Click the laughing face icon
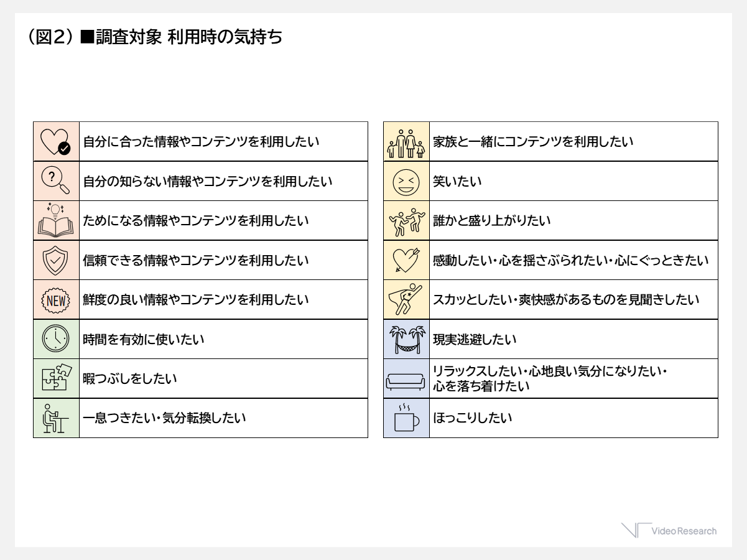 coord(406,182)
